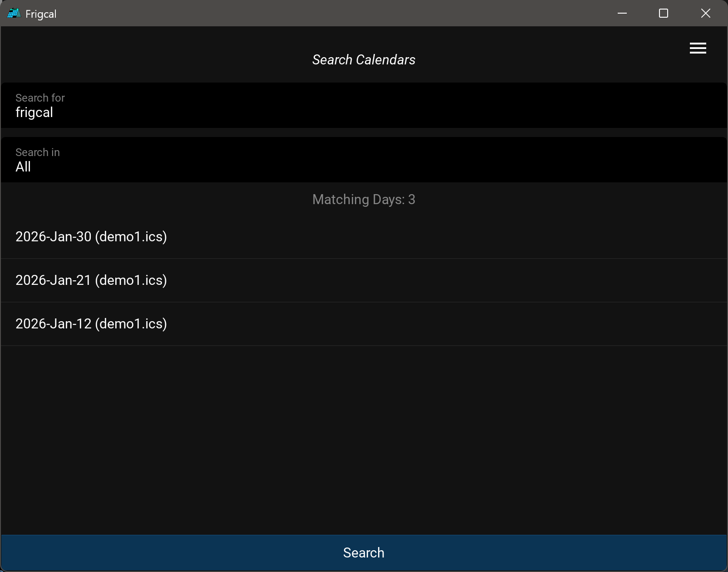
Task: Select the 'All' value under Search in
Action: pos(23,167)
